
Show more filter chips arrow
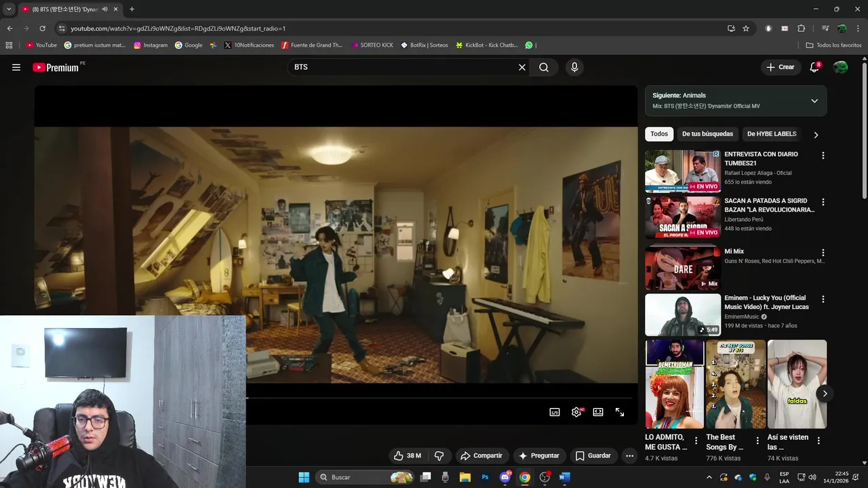coord(816,135)
